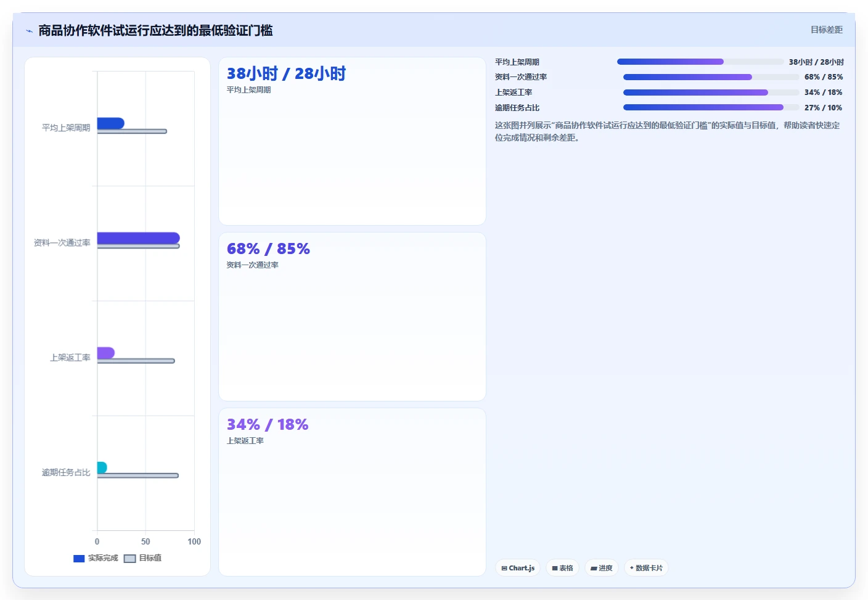This screenshot has height=600, width=868.
Task: Click the 资料一次通过率 y-axis label in chart
Action: tap(62, 242)
